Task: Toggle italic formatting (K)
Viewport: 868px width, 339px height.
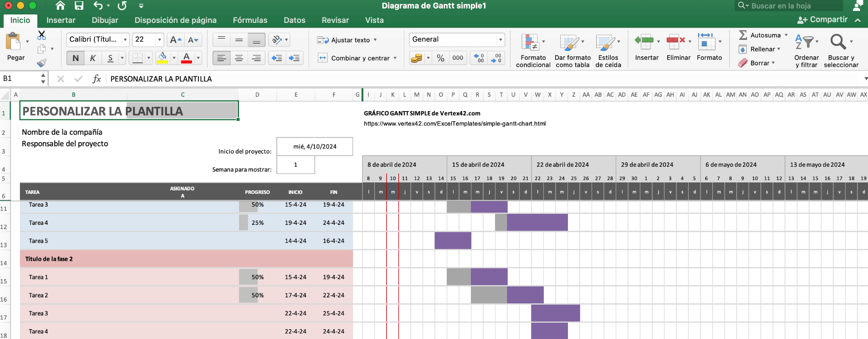Action: (93, 58)
